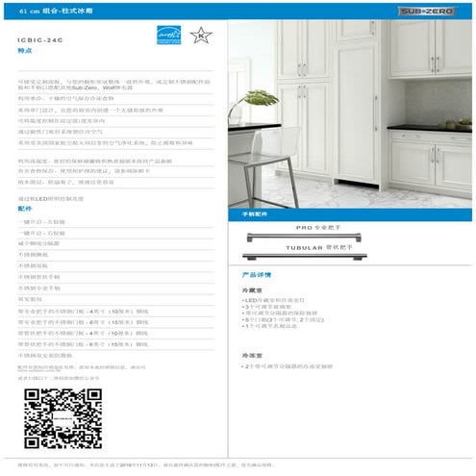Image resolution: width=476 pixels, height=476 pixels.
Task: Select the PRO handle illustration
Action: [304, 238]
